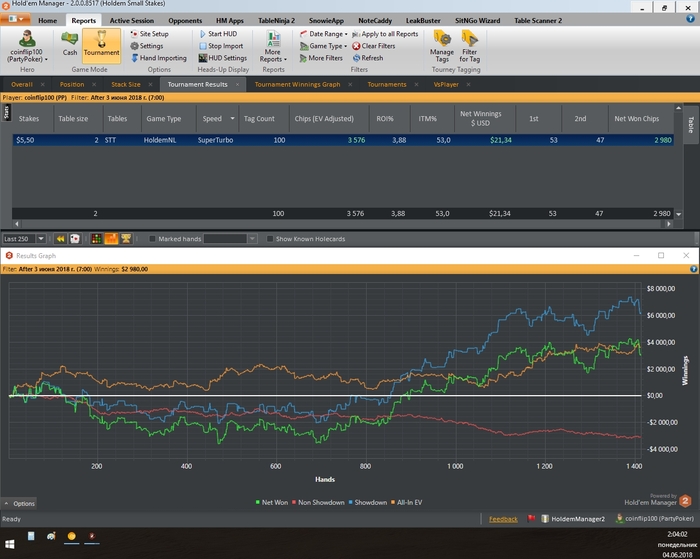Image resolution: width=700 pixels, height=559 pixels.
Task: Open Results Graph help icon
Action: (x=693, y=269)
